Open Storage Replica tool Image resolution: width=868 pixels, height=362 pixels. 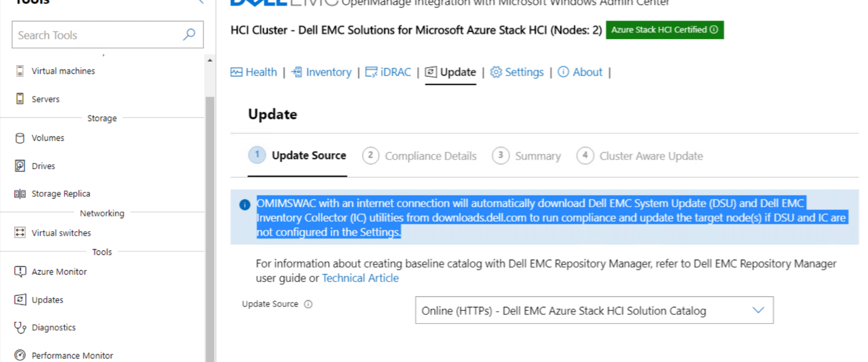tap(61, 194)
